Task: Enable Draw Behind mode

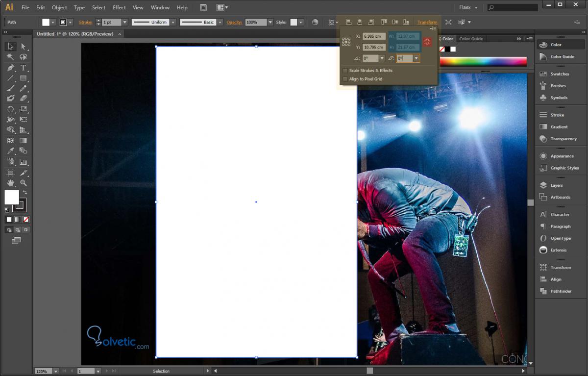Action: coord(17,229)
